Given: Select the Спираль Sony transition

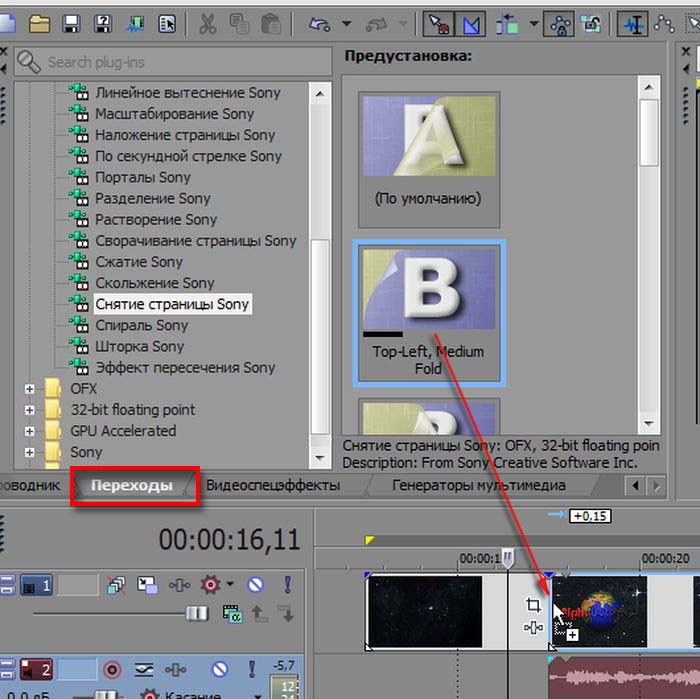Looking at the screenshot, I should pyautogui.click(x=141, y=325).
